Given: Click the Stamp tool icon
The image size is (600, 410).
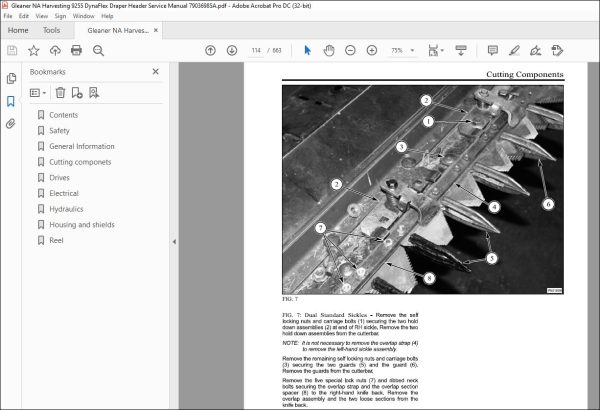Looking at the screenshot, I should (x=557, y=51).
